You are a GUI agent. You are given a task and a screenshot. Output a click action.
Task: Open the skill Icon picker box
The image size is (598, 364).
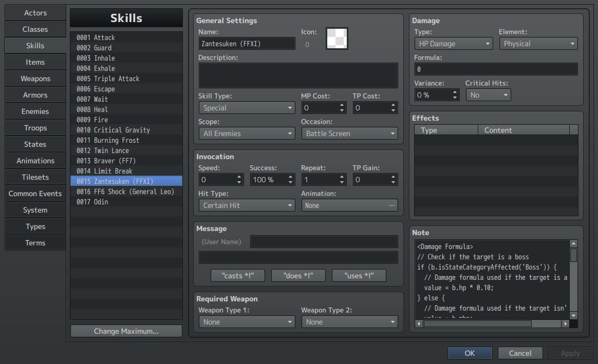(x=337, y=39)
